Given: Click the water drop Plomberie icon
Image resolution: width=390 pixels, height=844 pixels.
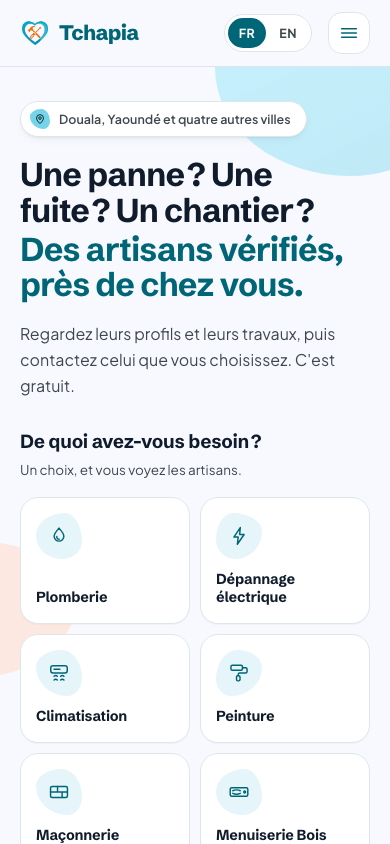Looking at the screenshot, I should coord(59,536).
